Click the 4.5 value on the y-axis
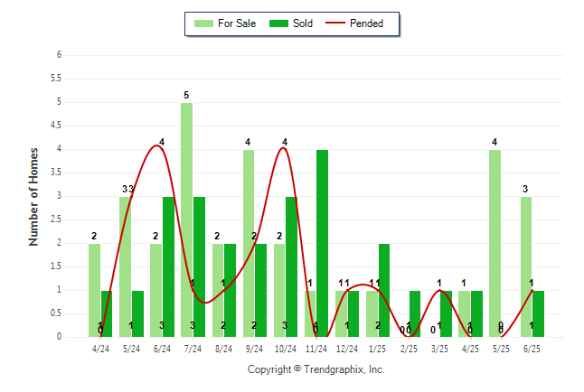584x392 pixels. [x=56, y=125]
